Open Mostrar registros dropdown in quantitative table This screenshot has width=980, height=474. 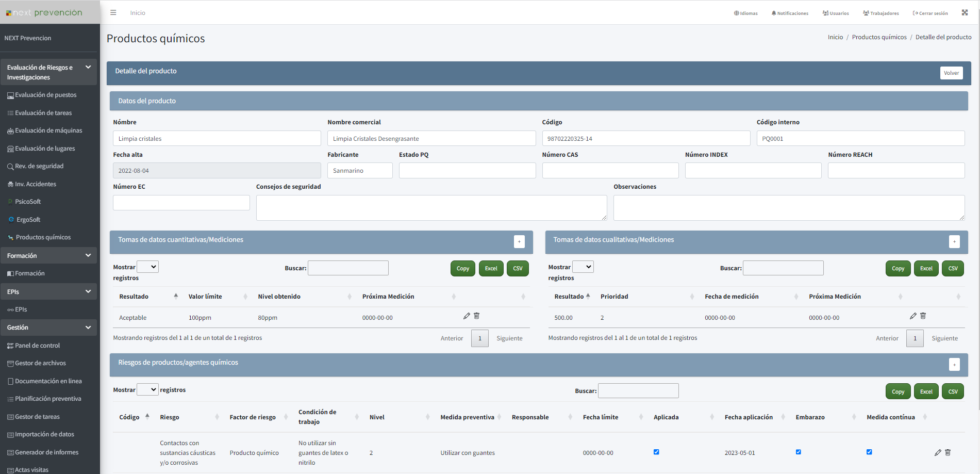147,267
